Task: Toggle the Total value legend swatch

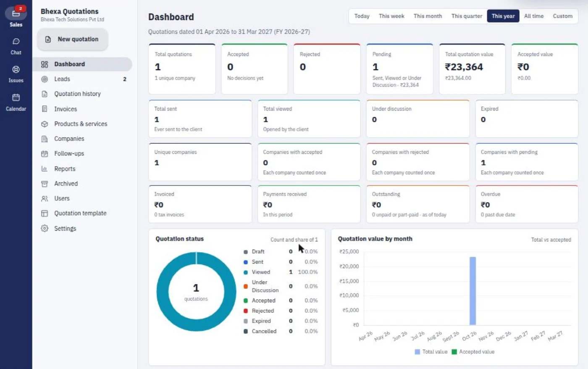Action: click(x=417, y=352)
